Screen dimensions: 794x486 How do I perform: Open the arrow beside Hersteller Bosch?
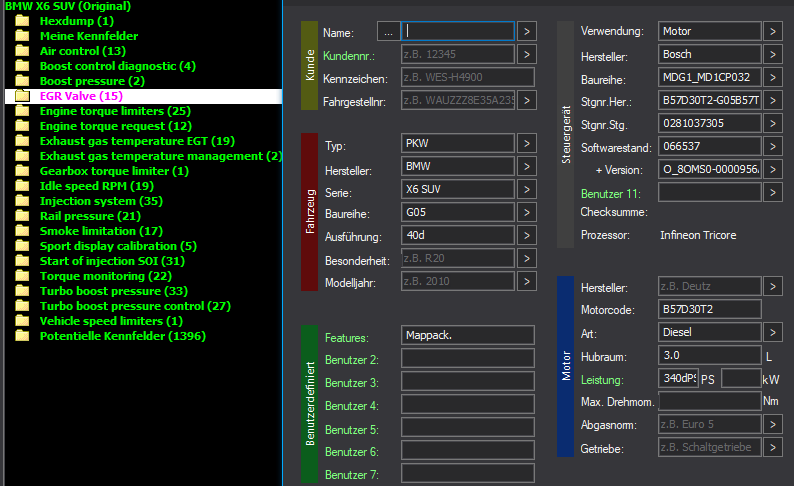click(773, 54)
